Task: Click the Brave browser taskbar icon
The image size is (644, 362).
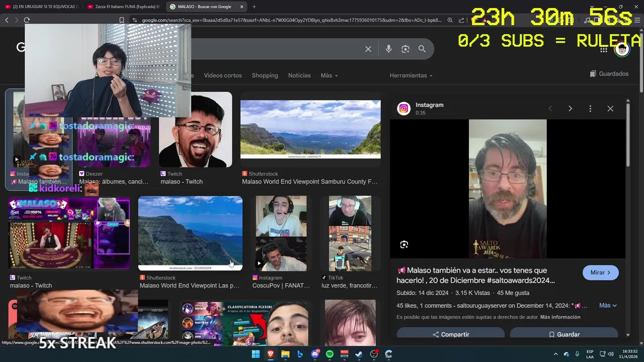Action: [271, 354]
